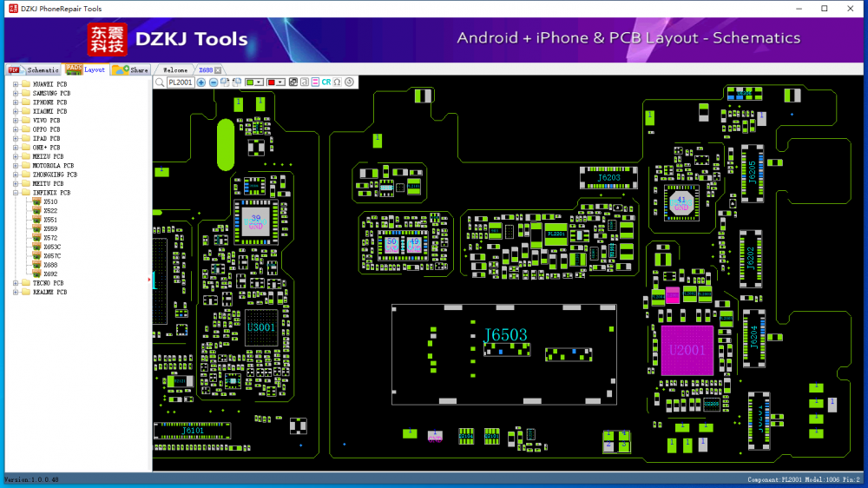Viewport: 868px width, 488px height.
Task: Click the PL2001 component search field
Action: pyautogui.click(x=181, y=82)
